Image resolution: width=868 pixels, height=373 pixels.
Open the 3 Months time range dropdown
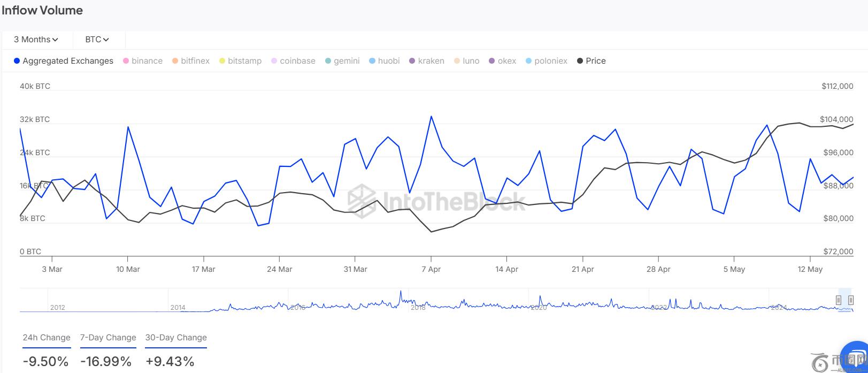[36, 40]
